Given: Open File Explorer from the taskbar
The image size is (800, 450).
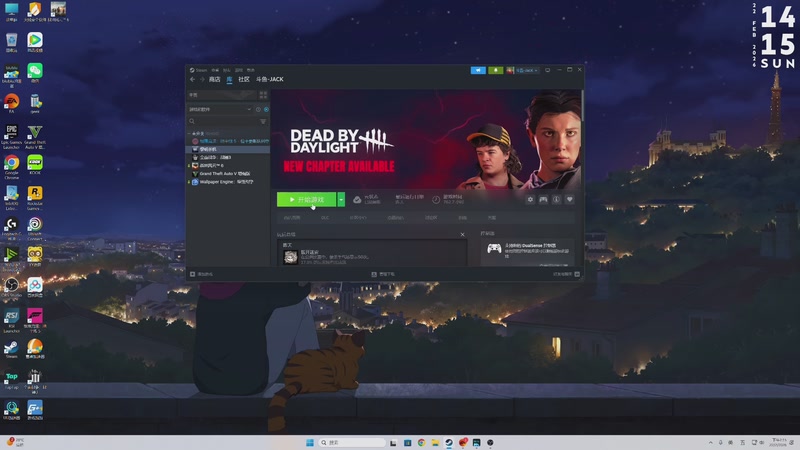Looking at the screenshot, I should [x=435, y=442].
